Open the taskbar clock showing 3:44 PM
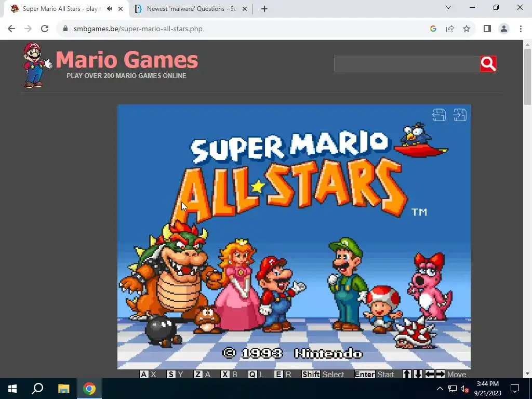The height and width of the screenshot is (399, 532). (487, 389)
